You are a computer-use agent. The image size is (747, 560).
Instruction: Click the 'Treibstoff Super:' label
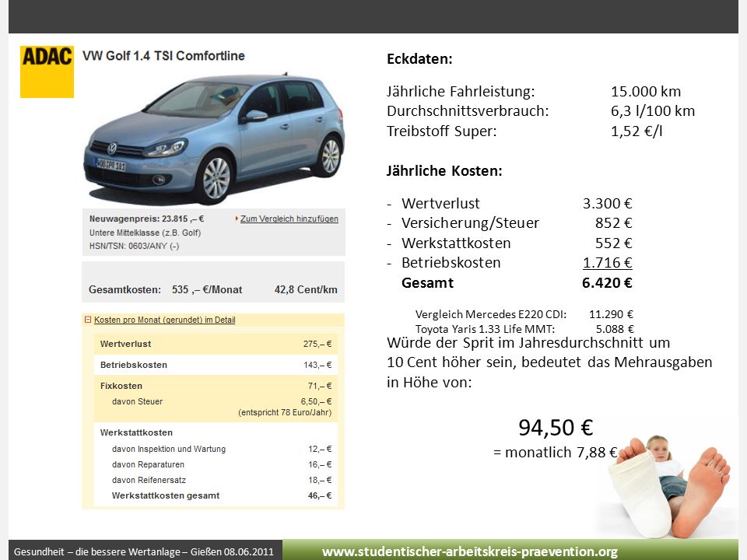coord(442,131)
